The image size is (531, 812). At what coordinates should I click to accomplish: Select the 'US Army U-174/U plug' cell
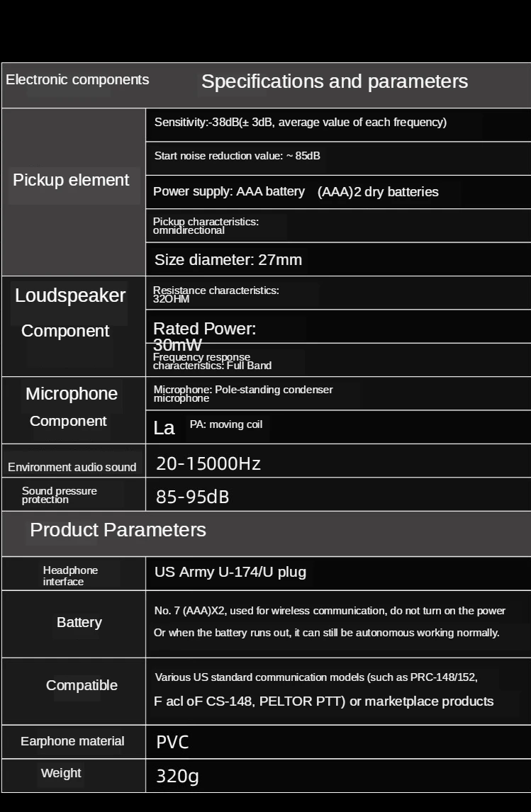pyautogui.click(x=230, y=572)
